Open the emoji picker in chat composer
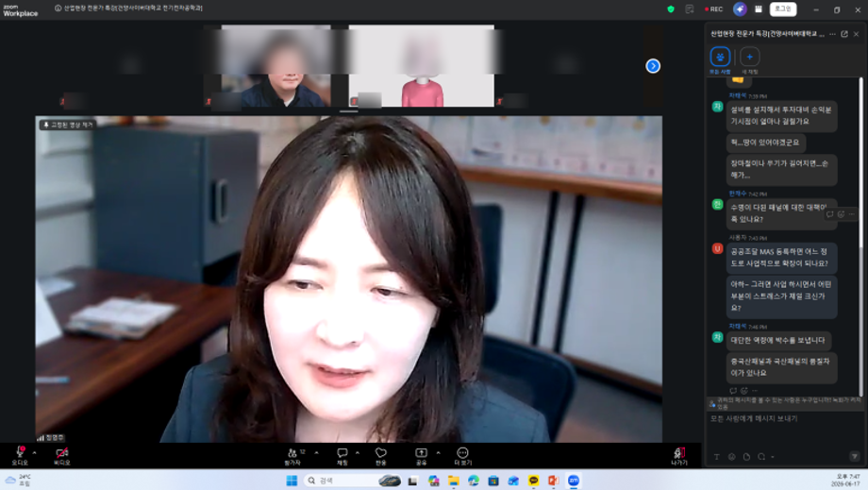Screen dimensions: 868x490 coord(732,457)
